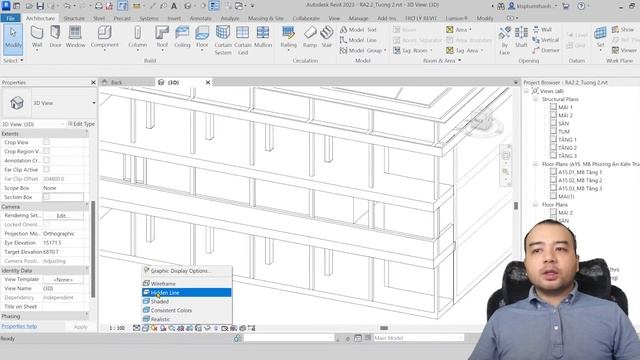The width and height of the screenshot is (640, 360).
Task: Switch to the Massing & Site tab
Action: [266, 18]
